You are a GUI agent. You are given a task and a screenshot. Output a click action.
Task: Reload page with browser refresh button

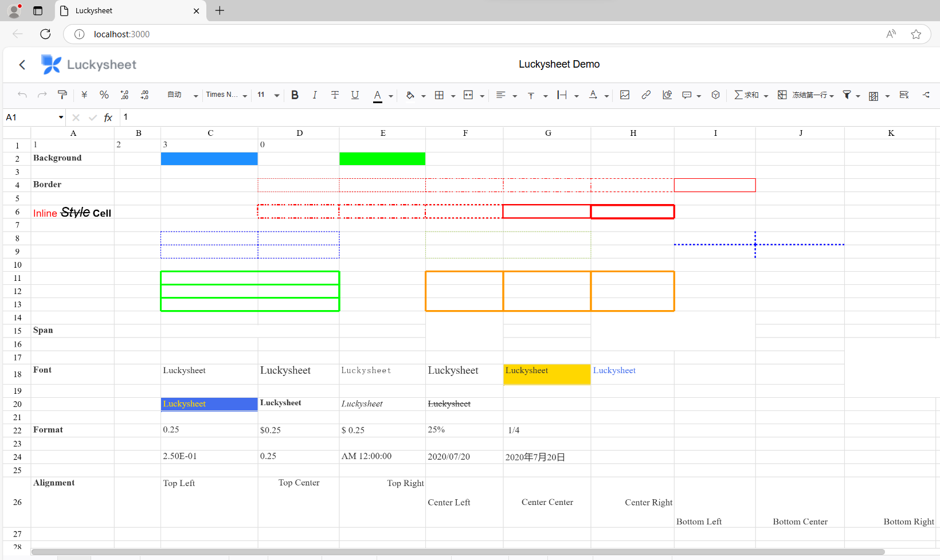(x=45, y=34)
